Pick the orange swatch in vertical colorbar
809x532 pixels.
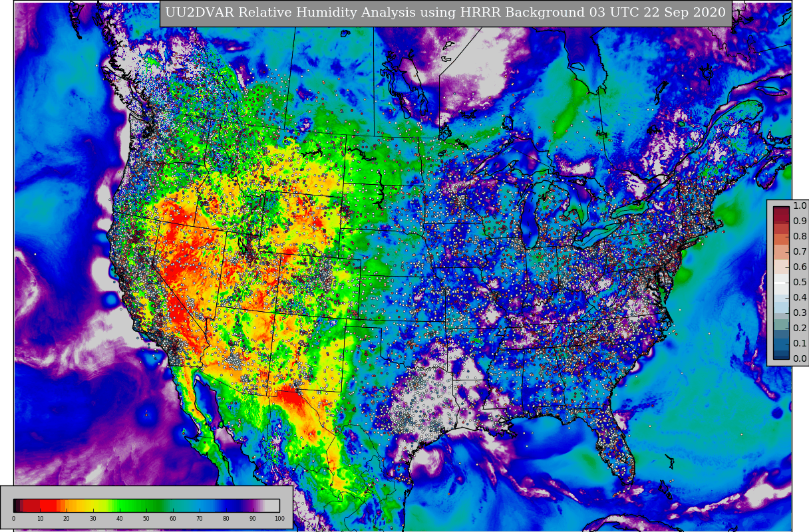(781, 239)
